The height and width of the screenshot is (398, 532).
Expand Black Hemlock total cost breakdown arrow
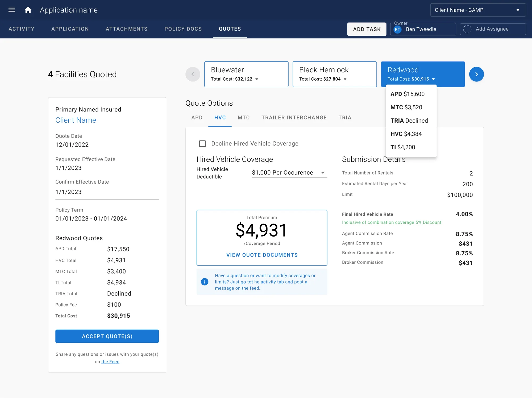tap(345, 79)
